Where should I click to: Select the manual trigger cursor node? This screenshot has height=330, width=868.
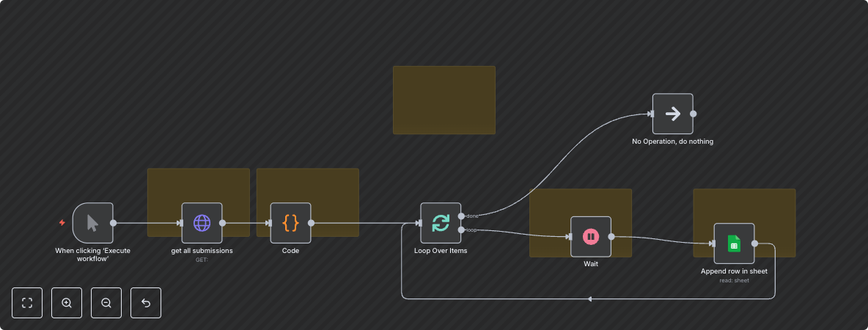(x=92, y=223)
